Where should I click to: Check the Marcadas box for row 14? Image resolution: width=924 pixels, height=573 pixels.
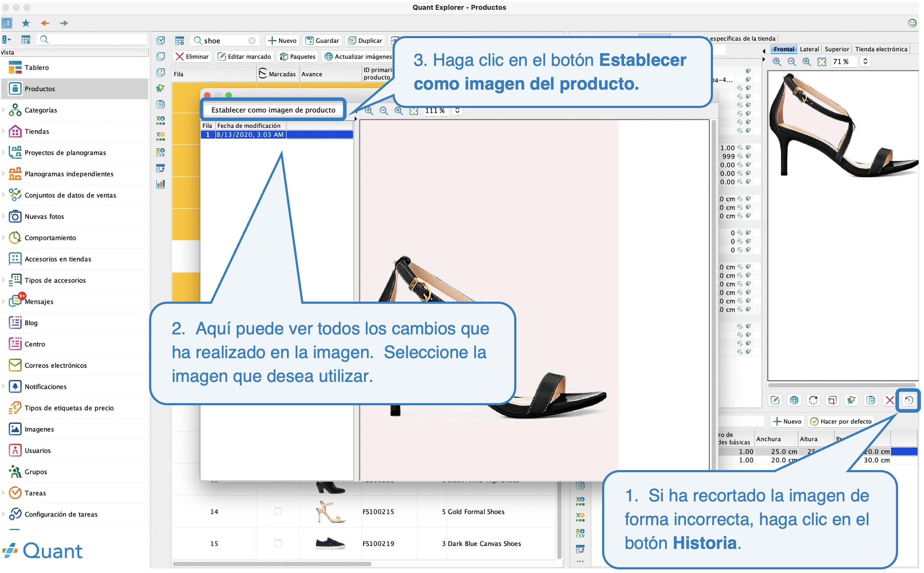(x=278, y=511)
